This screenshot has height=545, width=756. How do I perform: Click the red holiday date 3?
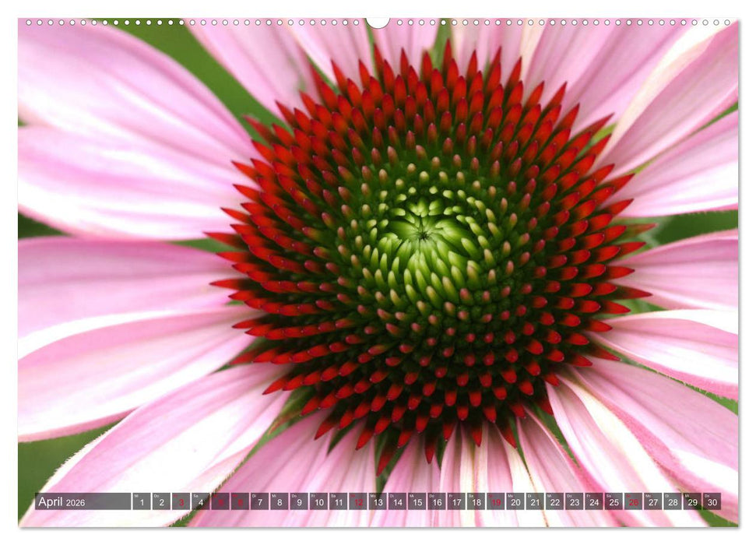181,501
